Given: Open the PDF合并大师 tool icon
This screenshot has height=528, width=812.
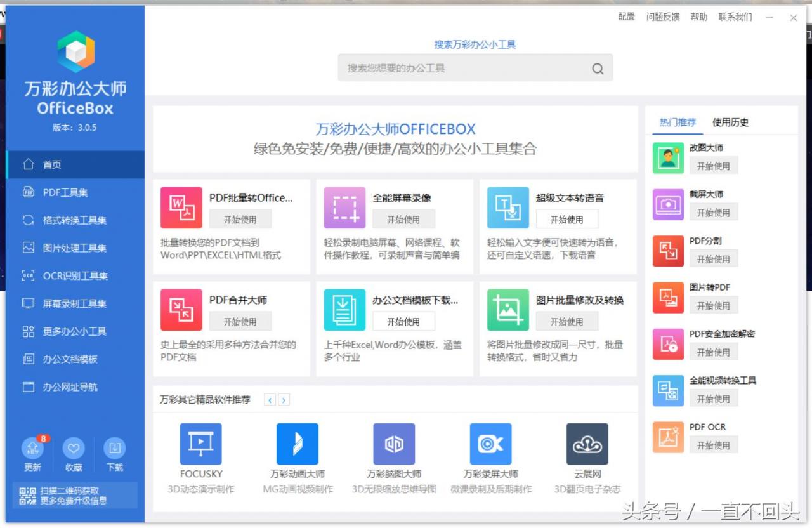Looking at the screenshot, I should [181, 310].
